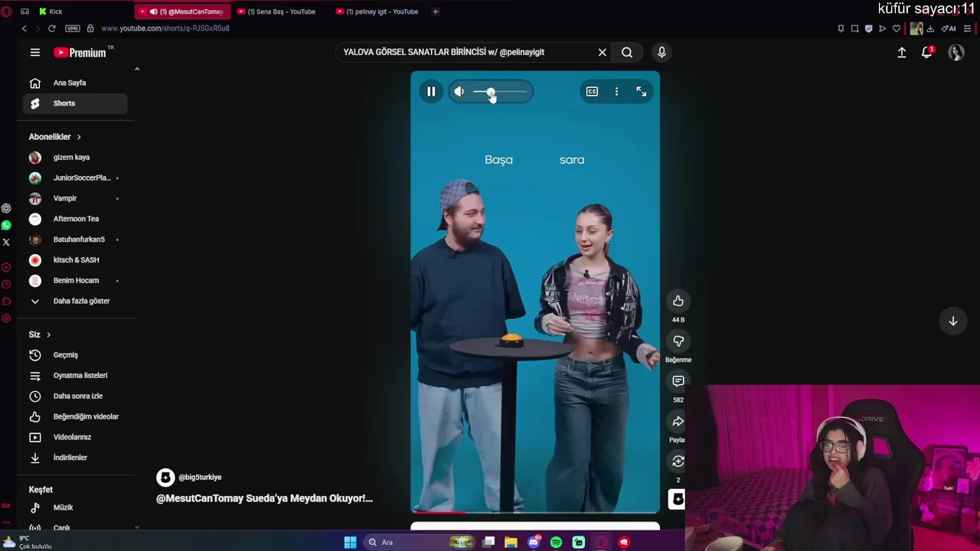Open Müzik under Keşfet
This screenshot has width=980, height=551.
point(75,507)
